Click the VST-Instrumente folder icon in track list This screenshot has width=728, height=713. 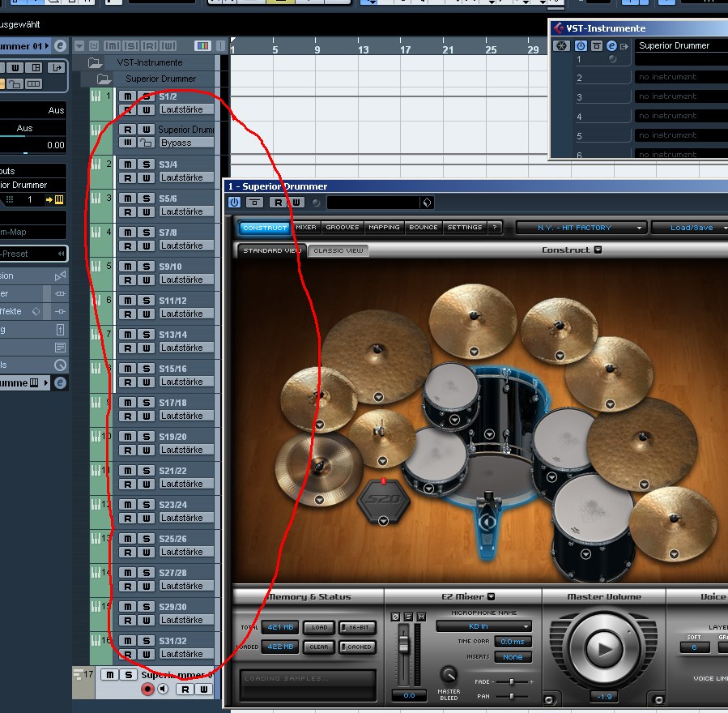(95, 62)
